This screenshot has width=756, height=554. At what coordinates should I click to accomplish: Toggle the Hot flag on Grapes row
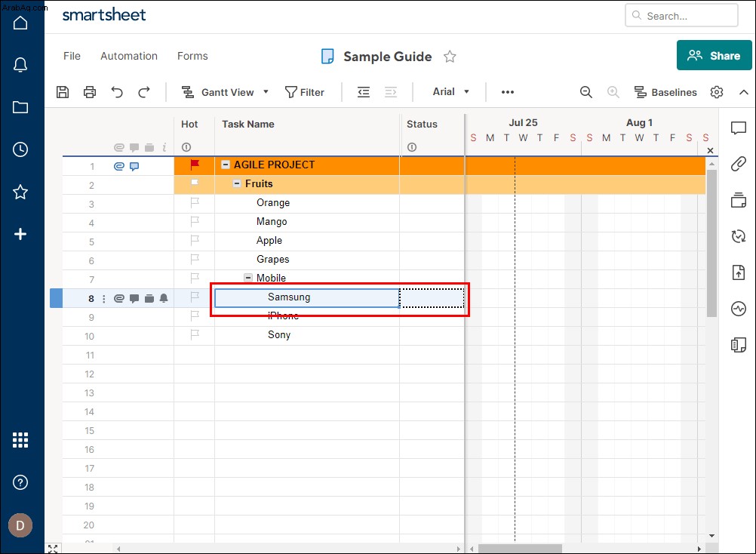[x=195, y=259]
